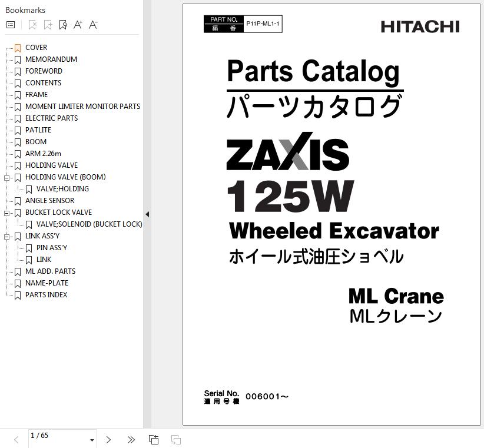484x448 pixels.
Task: Click the second page view icon in bottom bar
Action: [x=176, y=440]
